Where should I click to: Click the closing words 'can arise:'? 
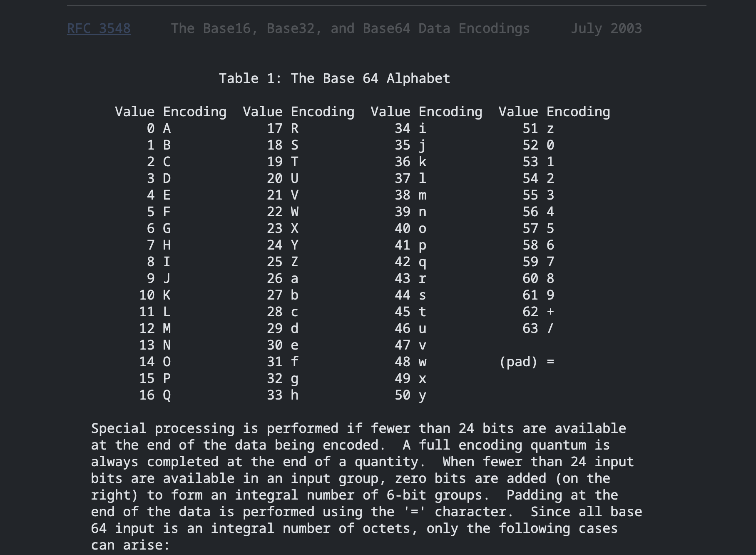click(x=130, y=545)
